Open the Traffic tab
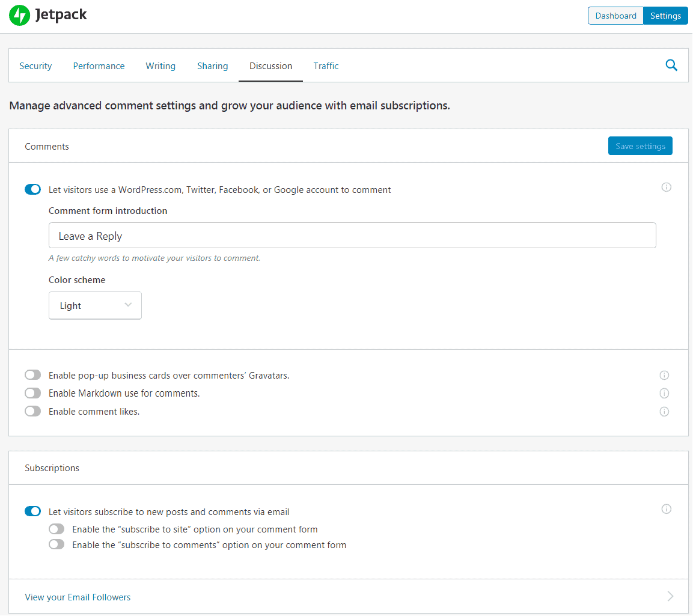The image size is (693, 616). point(326,66)
